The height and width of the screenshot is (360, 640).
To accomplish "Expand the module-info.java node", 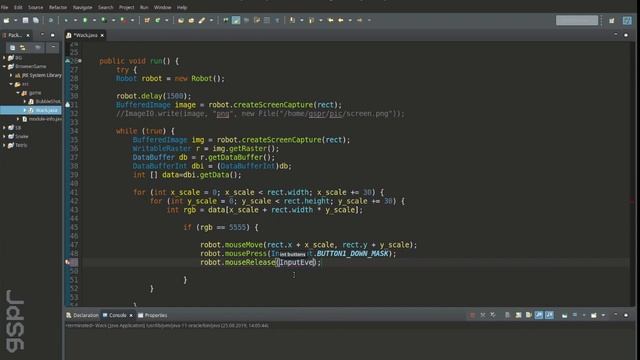I will (18, 119).
